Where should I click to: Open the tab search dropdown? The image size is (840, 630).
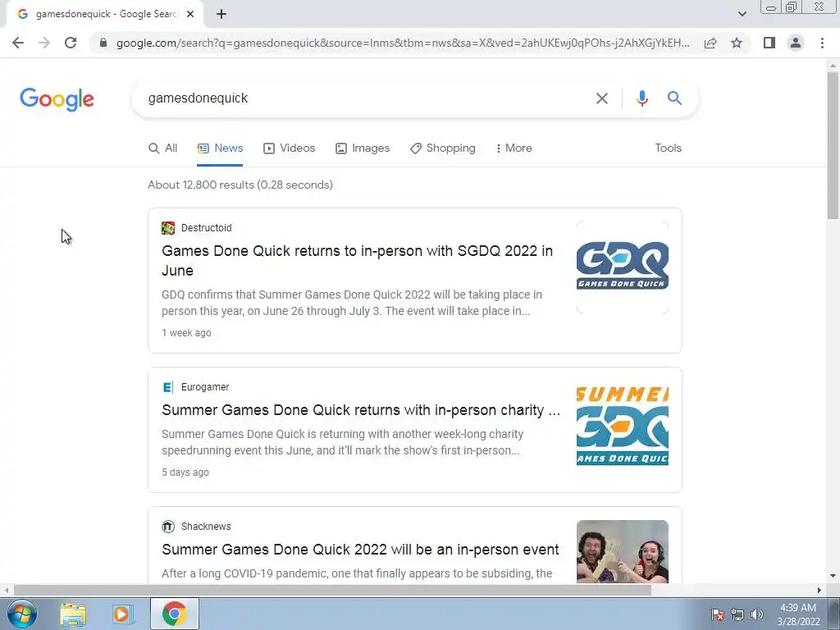tap(742, 15)
